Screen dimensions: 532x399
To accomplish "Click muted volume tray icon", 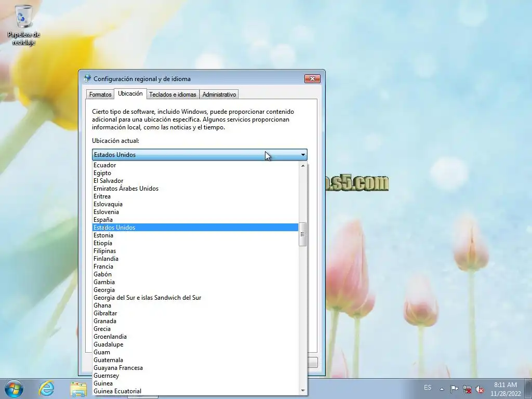I will point(480,389).
